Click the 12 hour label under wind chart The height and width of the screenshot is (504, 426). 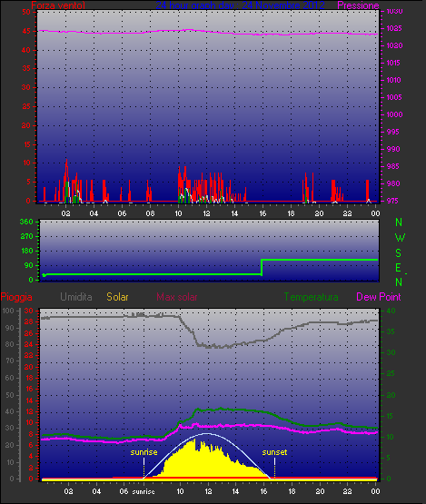coord(206,213)
